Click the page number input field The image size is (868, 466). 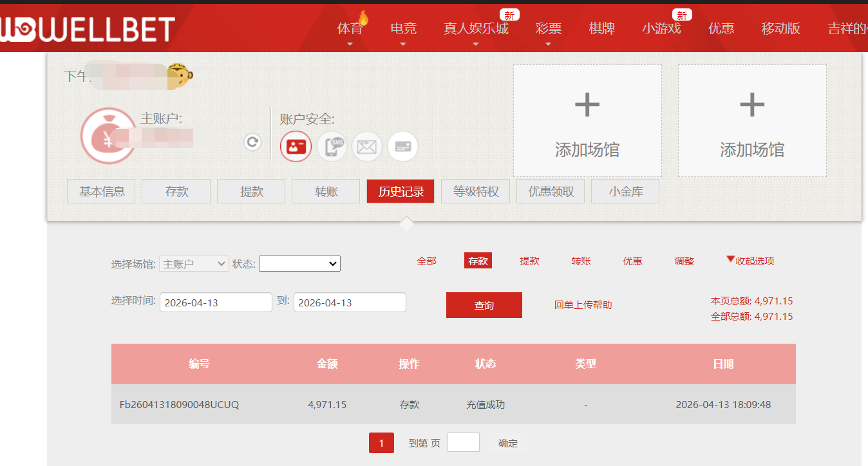463,442
